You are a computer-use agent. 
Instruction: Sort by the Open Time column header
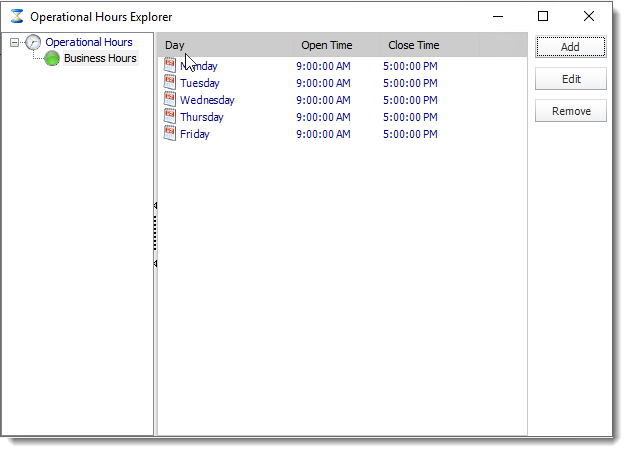coord(326,45)
